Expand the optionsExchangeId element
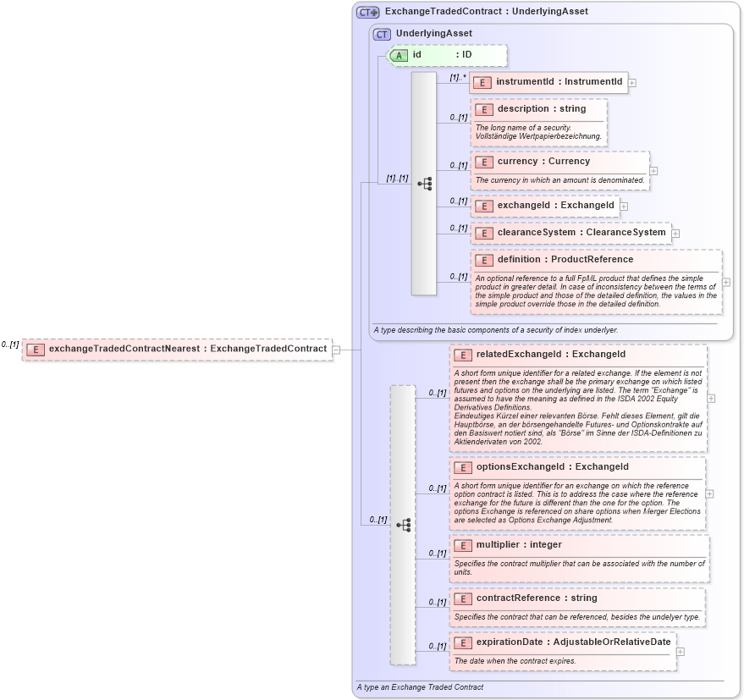Screen dimensions: 744x700 click(709, 494)
